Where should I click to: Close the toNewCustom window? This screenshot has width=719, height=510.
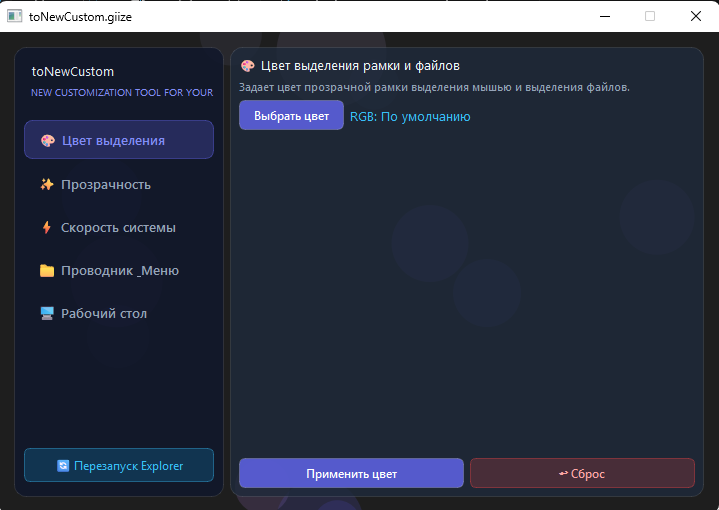pos(696,17)
